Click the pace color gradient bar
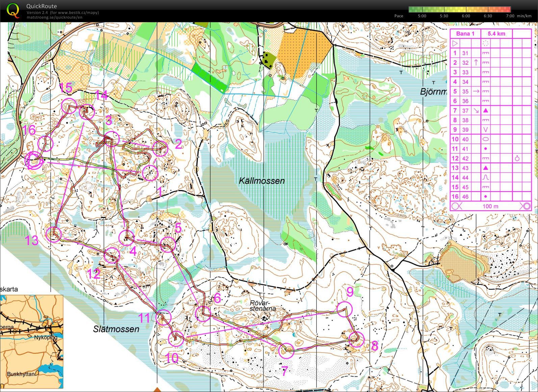538x392 pixels. [459, 9]
